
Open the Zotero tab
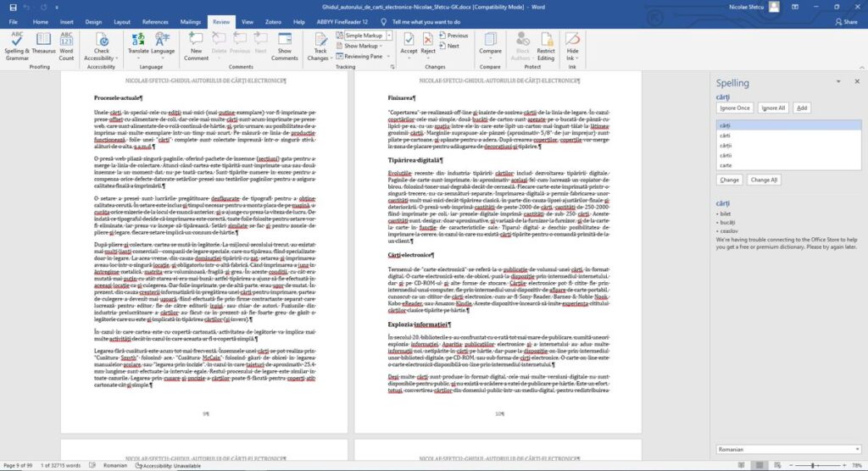coord(273,22)
